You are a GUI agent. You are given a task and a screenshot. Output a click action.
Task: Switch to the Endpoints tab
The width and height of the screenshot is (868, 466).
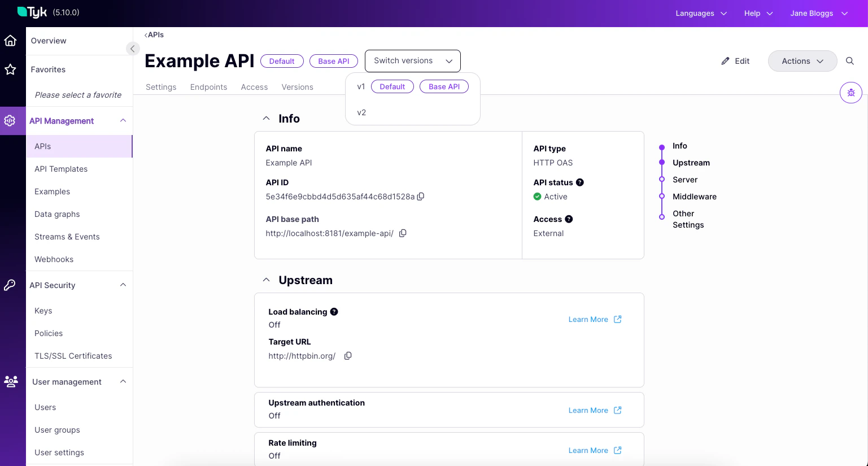click(208, 87)
